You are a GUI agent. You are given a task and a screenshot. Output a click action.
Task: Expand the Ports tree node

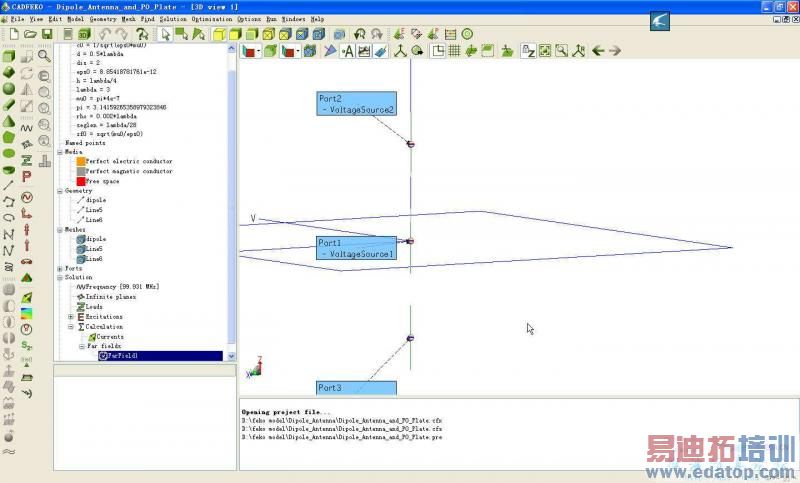coord(60,268)
